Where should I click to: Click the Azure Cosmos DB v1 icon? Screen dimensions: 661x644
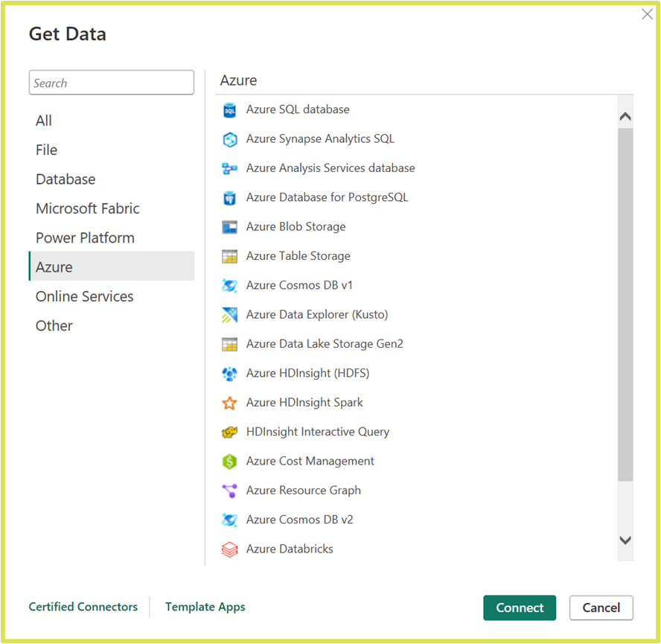pyautogui.click(x=229, y=286)
